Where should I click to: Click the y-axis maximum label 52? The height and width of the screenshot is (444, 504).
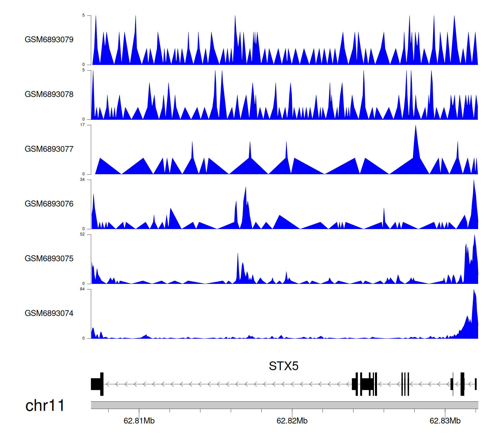(x=82, y=234)
